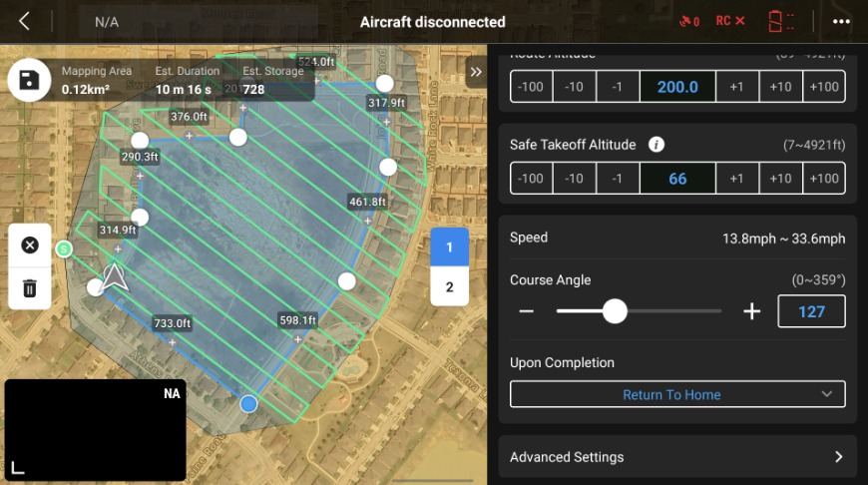Decrease Route Altitude by 1
The image size is (868, 485).
(618, 87)
